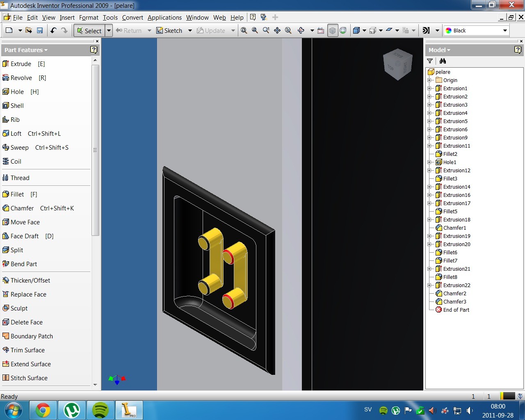Open Chrome from the taskbar

tap(43, 410)
